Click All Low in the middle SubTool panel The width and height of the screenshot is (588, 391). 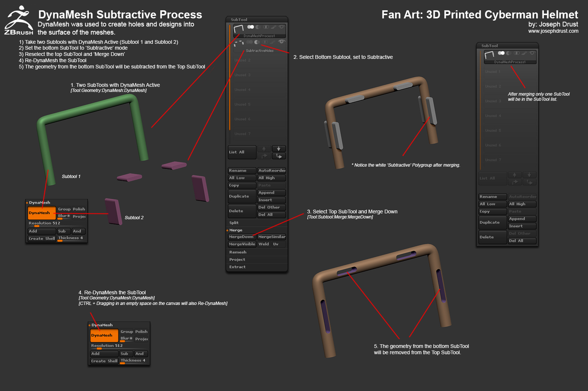(242, 178)
